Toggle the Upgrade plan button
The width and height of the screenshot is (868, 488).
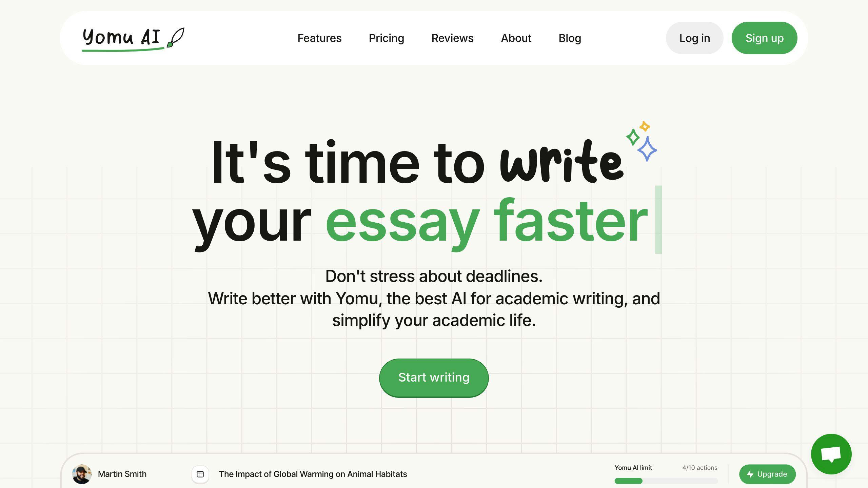[x=767, y=474]
